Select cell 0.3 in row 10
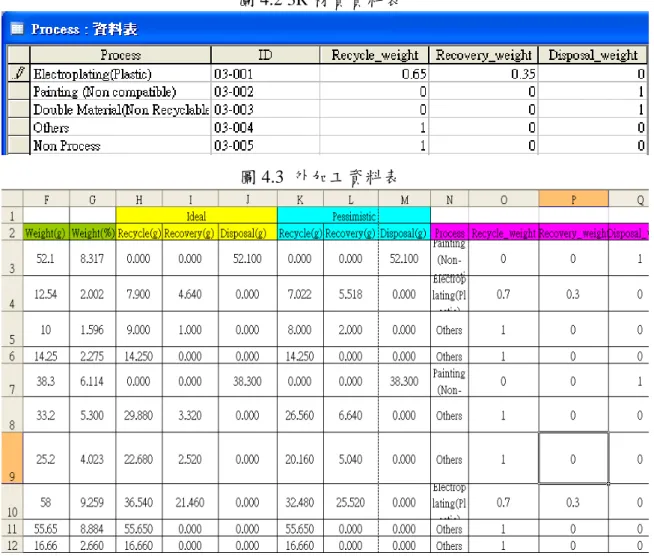Image resolution: width=654 pixels, height=556 pixels. tap(574, 502)
